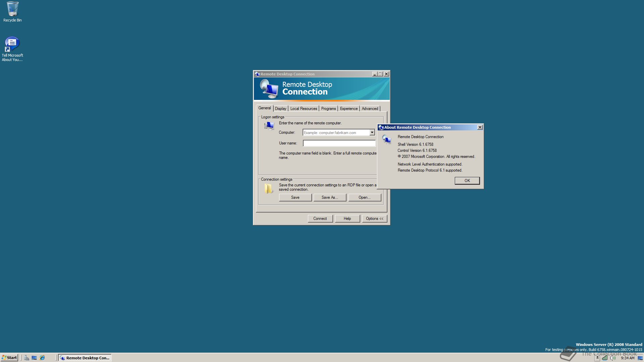Select Remote Desktop Connection taskbar button
This screenshot has height=362, width=644.
85,358
